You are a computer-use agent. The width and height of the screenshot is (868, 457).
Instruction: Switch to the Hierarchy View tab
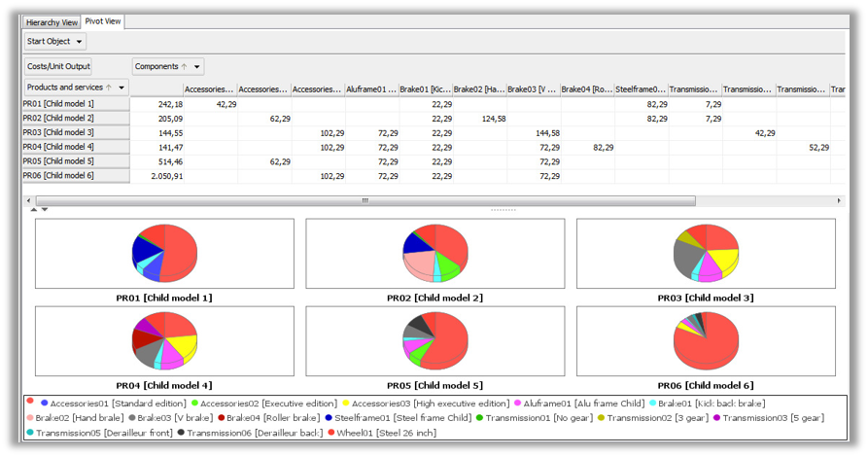[52, 22]
